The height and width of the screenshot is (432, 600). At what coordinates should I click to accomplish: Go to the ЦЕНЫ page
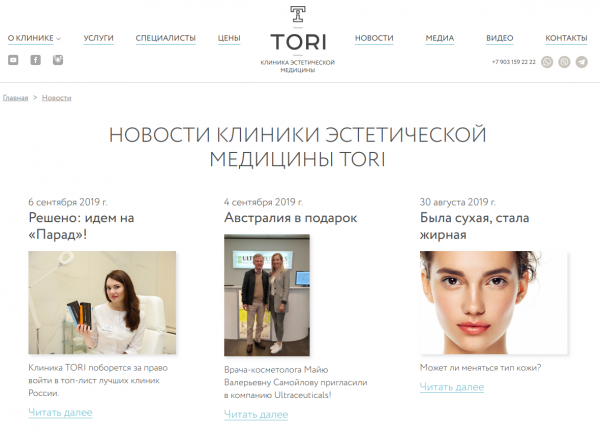coord(229,38)
